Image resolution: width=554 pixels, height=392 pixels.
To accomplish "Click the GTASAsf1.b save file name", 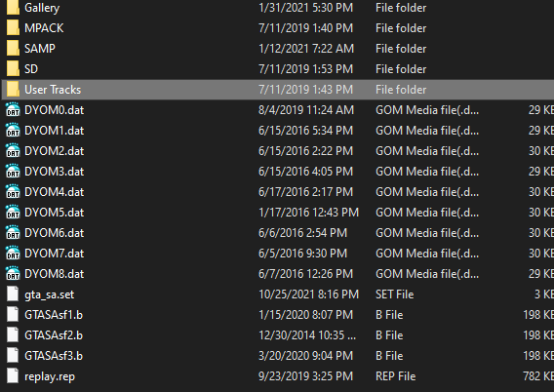I will click(x=54, y=315).
